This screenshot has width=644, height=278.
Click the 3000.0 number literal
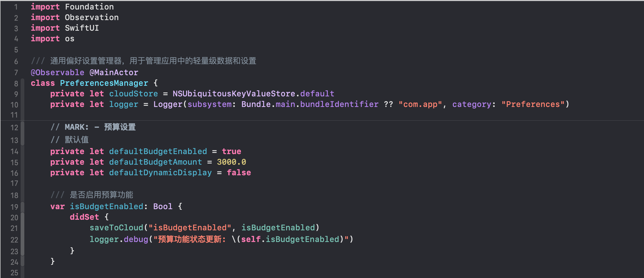pyautogui.click(x=231, y=162)
